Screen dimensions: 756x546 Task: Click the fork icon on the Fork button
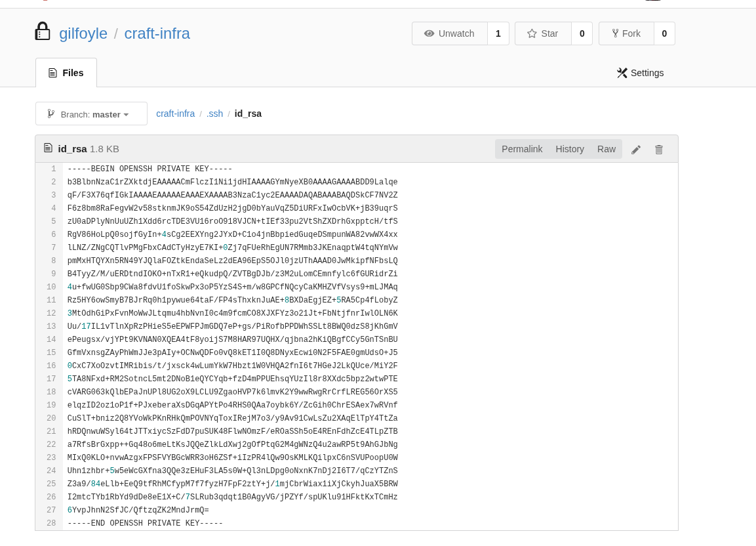pos(615,33)
